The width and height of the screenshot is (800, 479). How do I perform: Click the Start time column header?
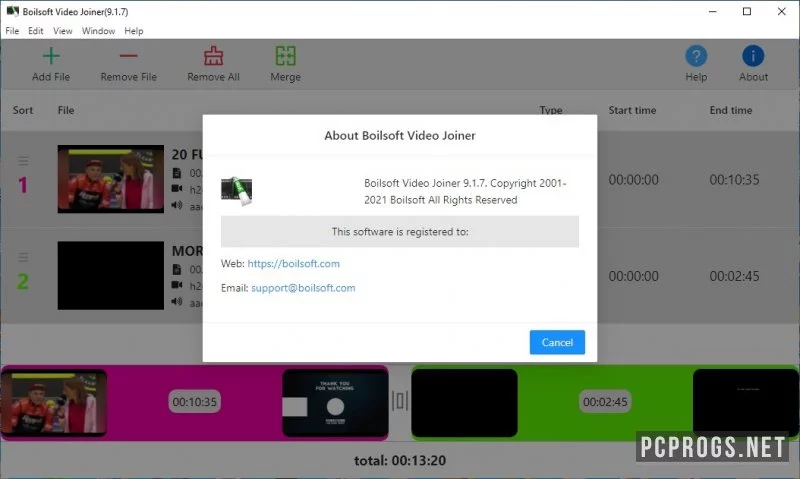point(632,110)
